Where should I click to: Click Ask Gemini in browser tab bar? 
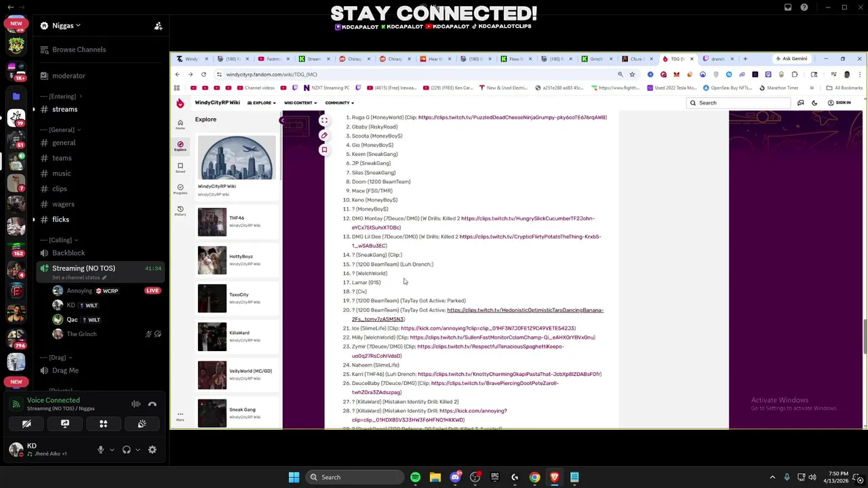[x=791, y=59]
